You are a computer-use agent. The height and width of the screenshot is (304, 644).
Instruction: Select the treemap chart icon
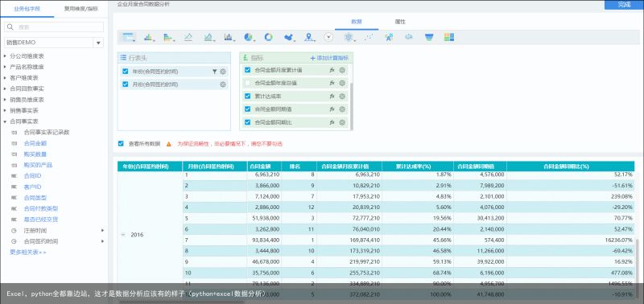tap(449, 37)
